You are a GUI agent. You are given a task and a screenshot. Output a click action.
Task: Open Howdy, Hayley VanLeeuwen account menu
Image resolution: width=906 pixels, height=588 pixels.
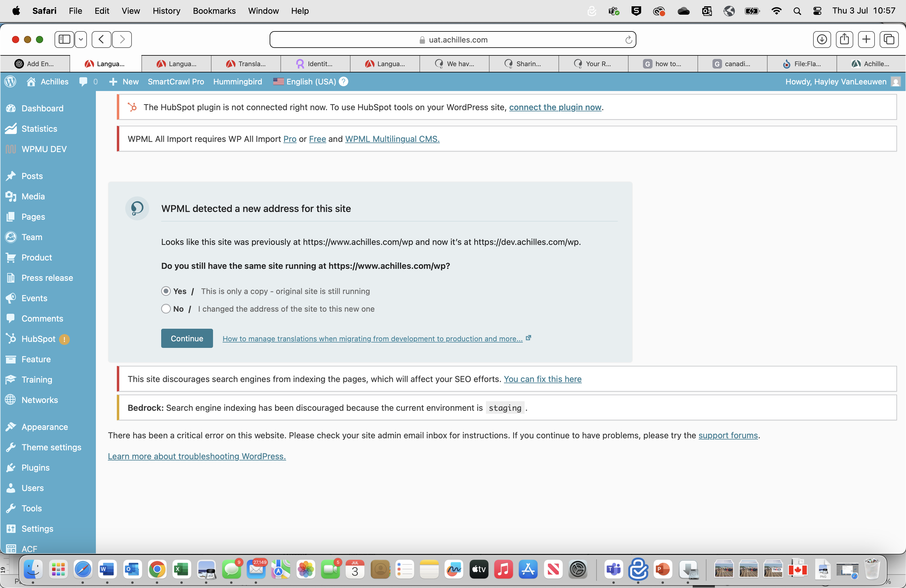pyautogui.click(x=843, y=81)
